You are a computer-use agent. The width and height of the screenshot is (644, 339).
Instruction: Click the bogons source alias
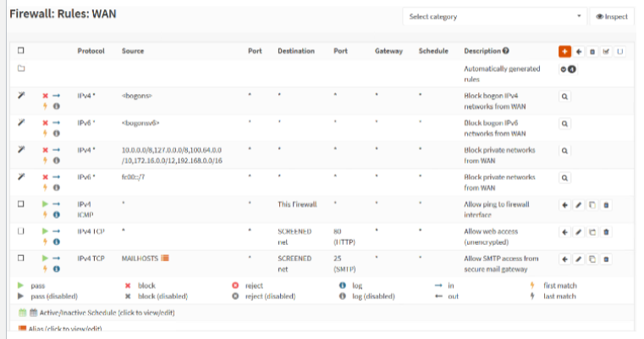pyautogui.click(x=137, y=96)
